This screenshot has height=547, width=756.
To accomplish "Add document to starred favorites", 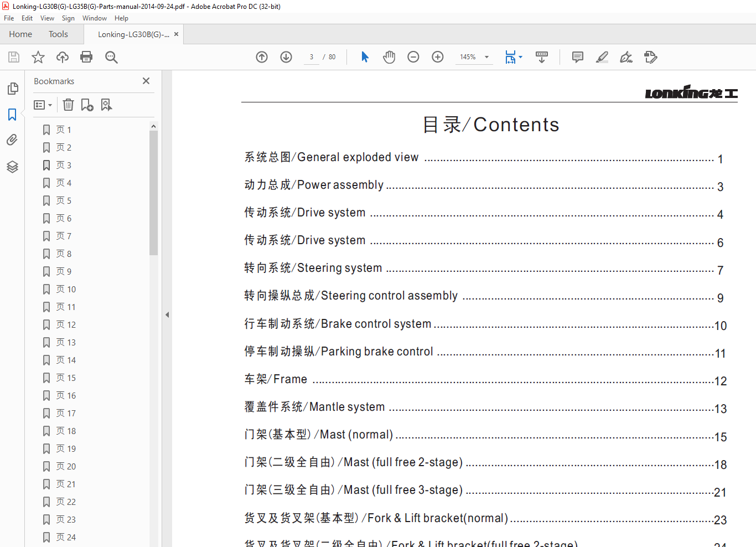I will pos(38,57).
